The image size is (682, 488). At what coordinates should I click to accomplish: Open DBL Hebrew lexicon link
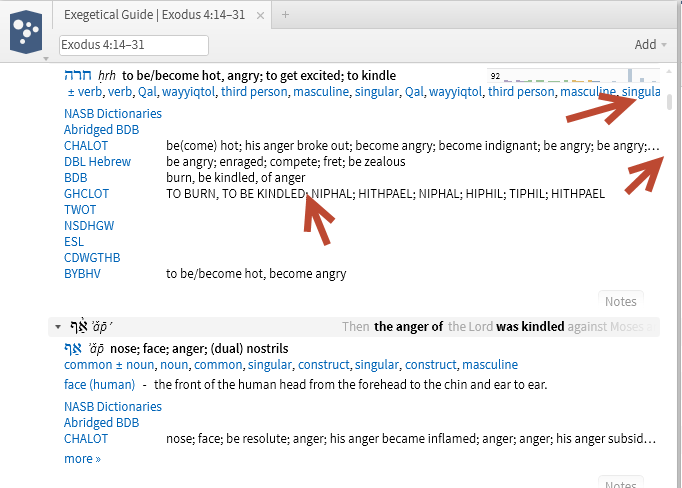(x=97, y=162)
